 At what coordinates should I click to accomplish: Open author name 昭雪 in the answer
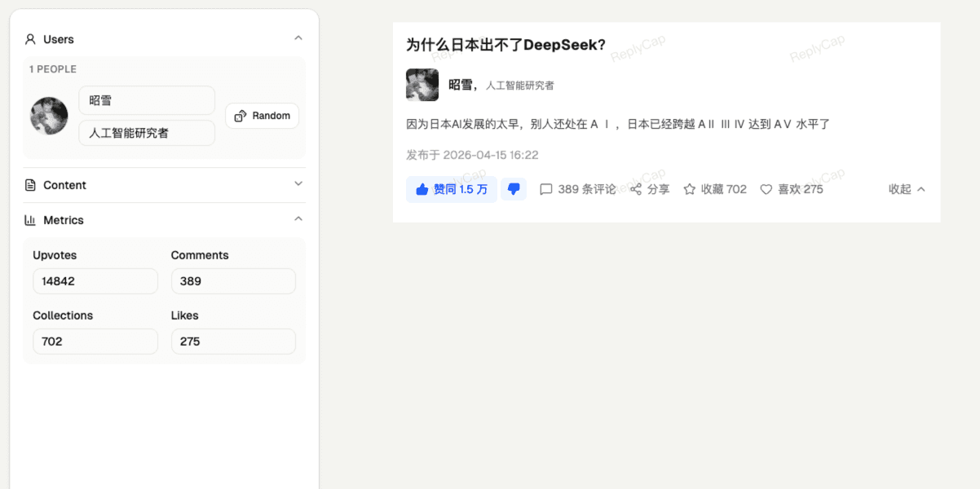click(x=461, y=85)
